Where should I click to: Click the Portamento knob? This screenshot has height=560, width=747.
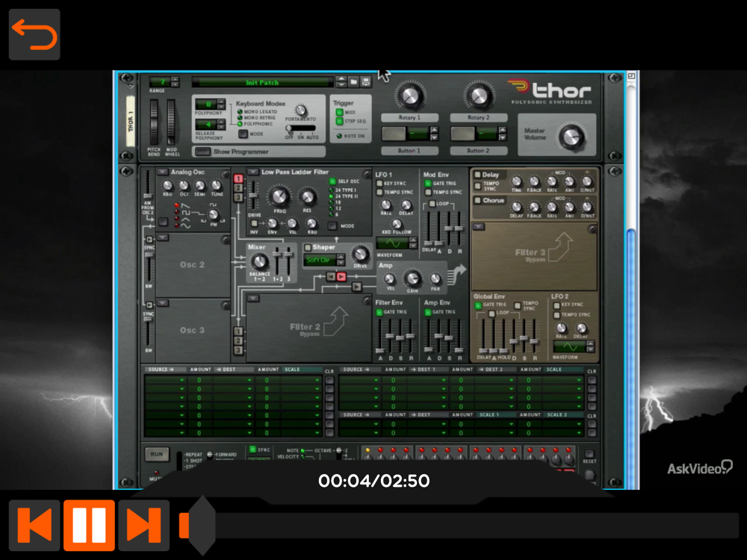point(300,110)
